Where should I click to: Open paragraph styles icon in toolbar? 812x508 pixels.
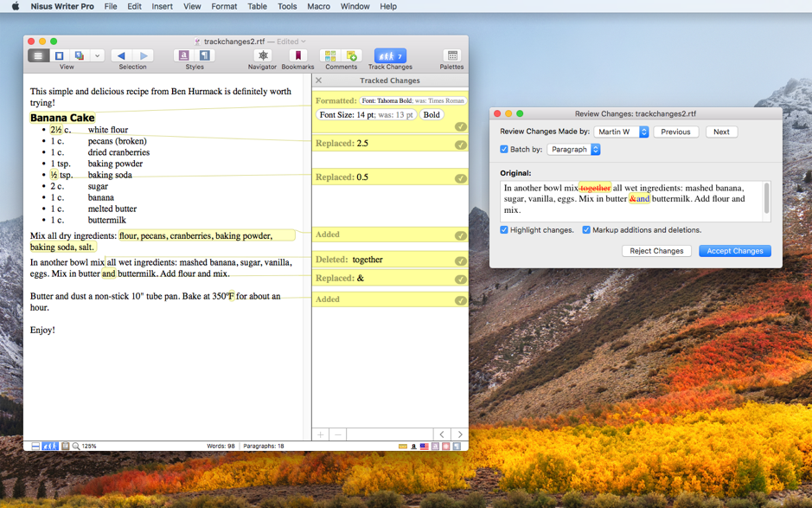(205, 55)
